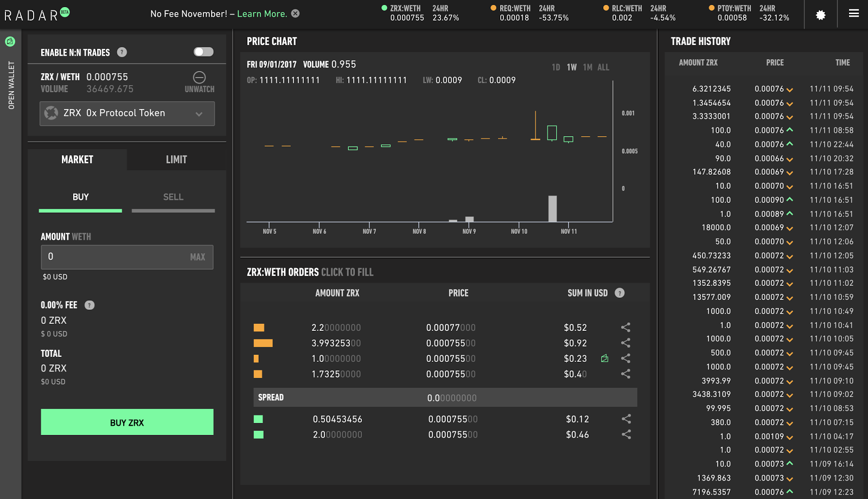This screenshot has width=868, height=499.
Task: Open the Learn More link
Action: point(262,14)
